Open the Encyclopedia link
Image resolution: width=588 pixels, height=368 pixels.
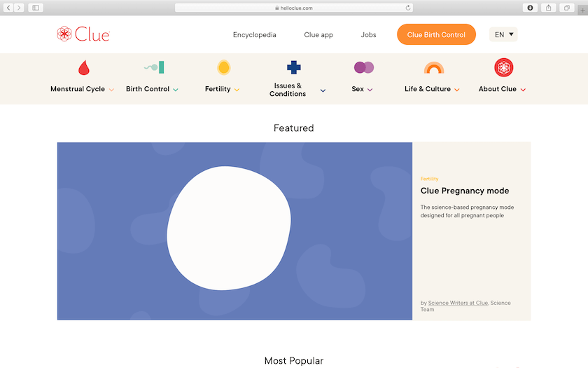pyautogui.click(x=255, y=34)
